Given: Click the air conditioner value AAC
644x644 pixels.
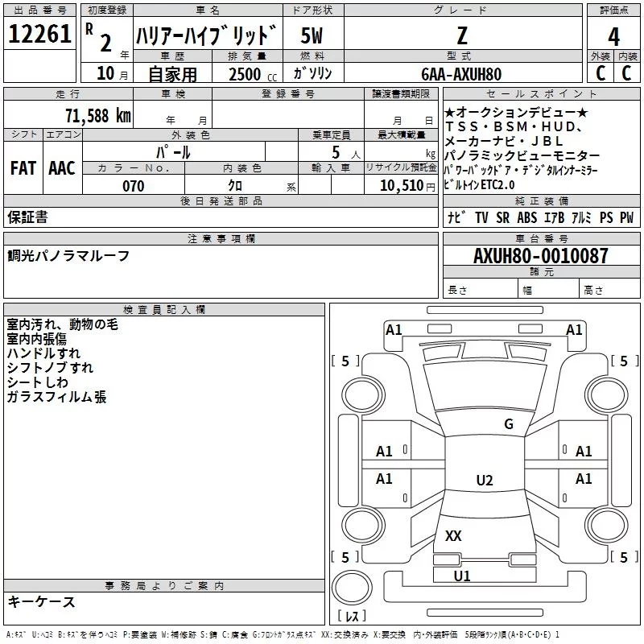Looking at the screenshot, I should coord(62,168).
